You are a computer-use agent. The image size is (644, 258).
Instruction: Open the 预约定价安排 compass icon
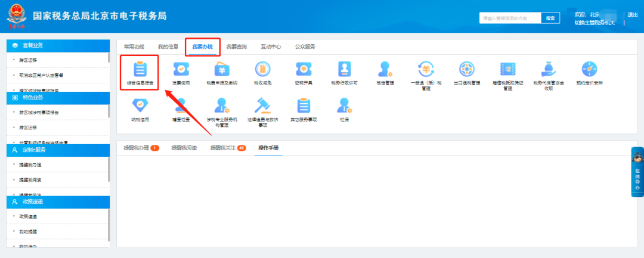pos(589,69)
